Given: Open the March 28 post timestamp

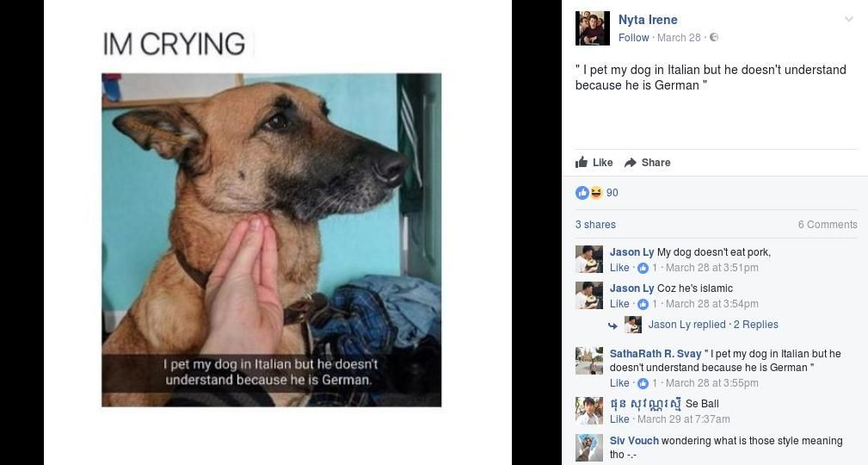Looking at the screenshot, I should [x=679, y=37].
